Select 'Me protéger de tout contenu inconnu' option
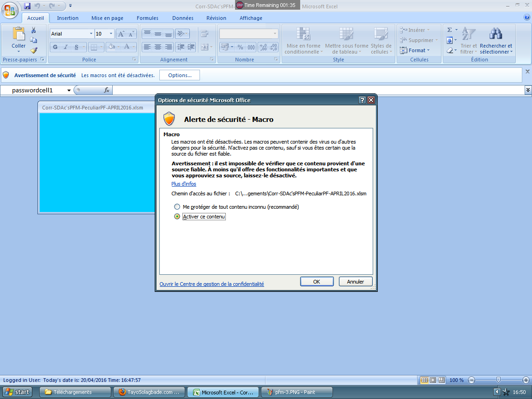The image size is (532, 399). (x=177, y=206)
